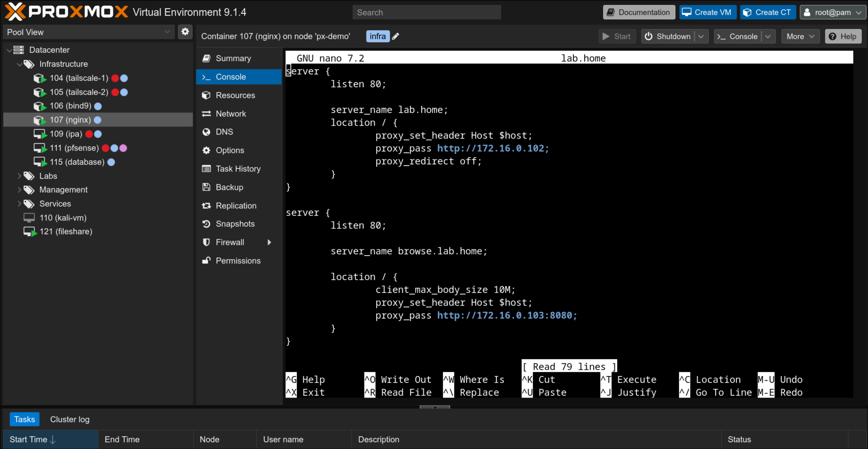The height and width of the screenshot is (449, 868).
Task: Open the Shutdown dropdown arrow
Action: coord(701,36)
